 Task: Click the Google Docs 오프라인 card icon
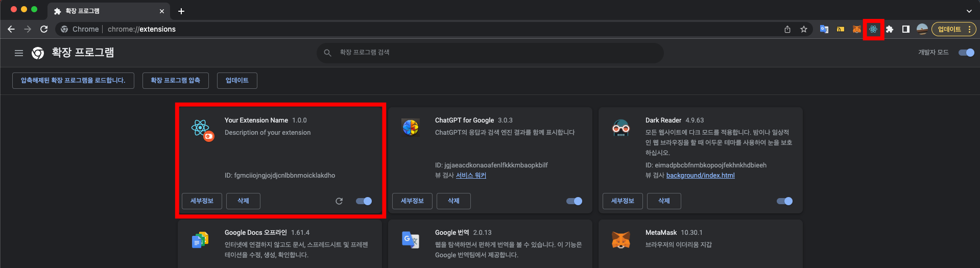(200, 239)
